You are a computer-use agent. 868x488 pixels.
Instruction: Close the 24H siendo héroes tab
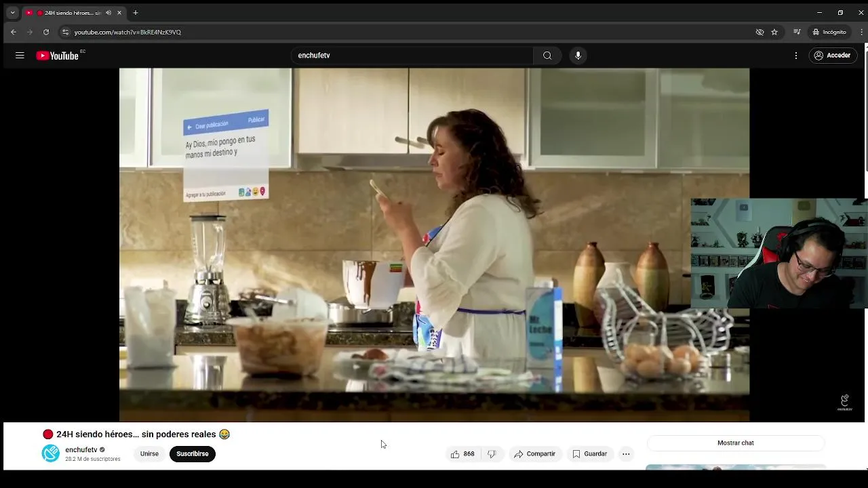click(119, 13)
